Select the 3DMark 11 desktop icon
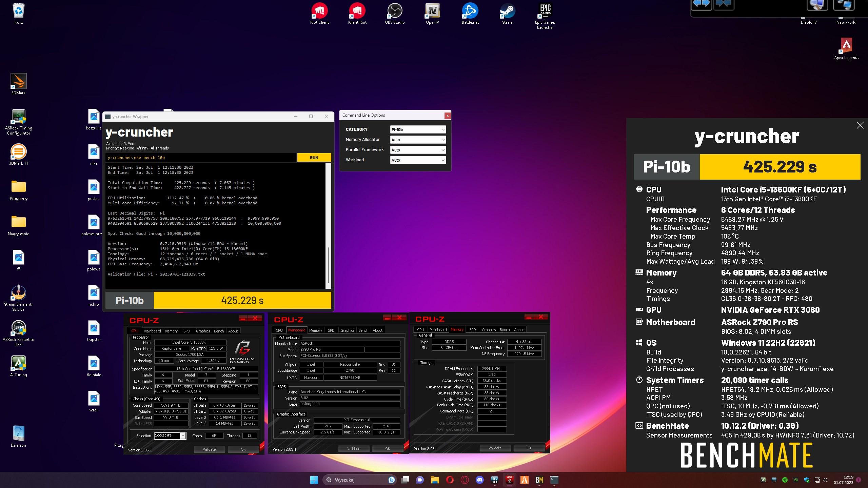Screen dimensions: 868x488 (19, 155)
